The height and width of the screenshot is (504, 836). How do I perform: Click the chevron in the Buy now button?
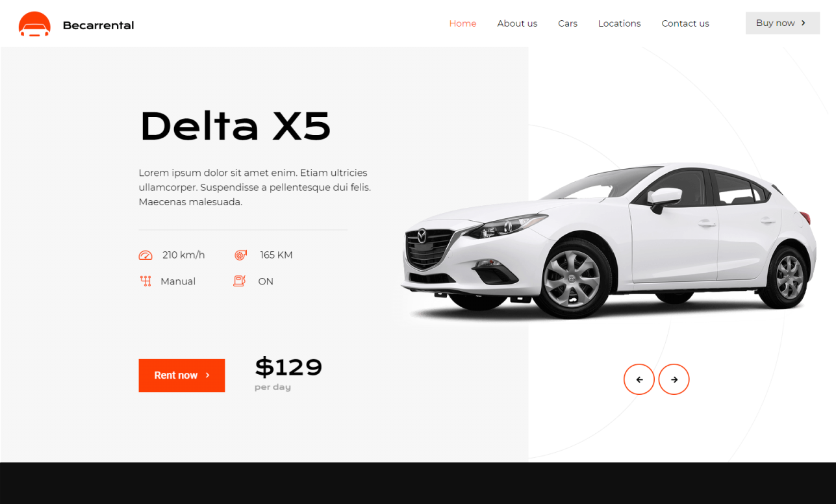pyautogui.click(x=804, y=23)
